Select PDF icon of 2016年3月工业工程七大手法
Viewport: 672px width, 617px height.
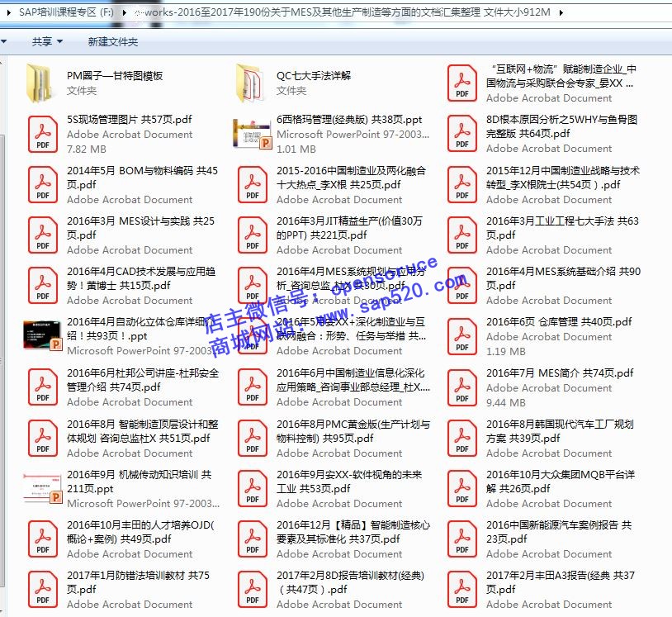coord(462,235)
